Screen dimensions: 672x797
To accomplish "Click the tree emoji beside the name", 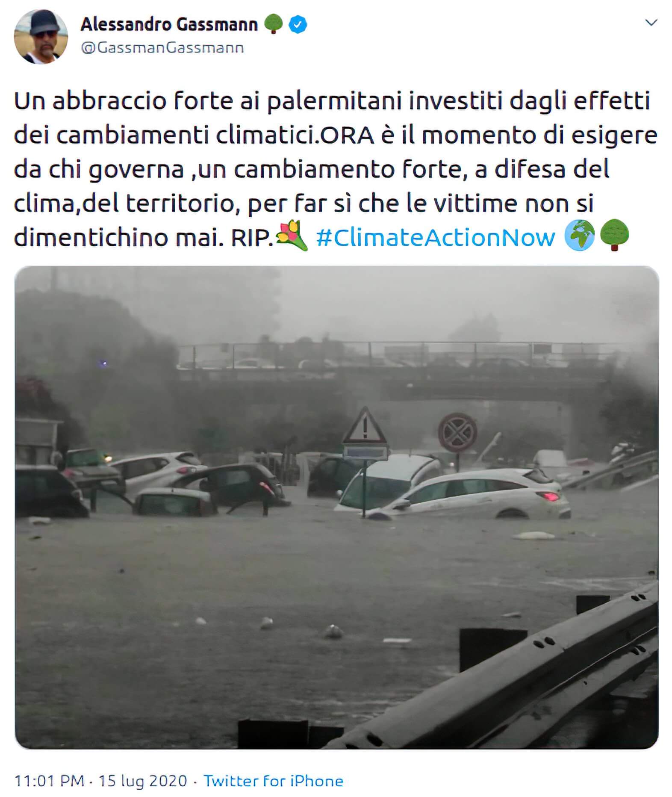I will (x=273, y=24).
